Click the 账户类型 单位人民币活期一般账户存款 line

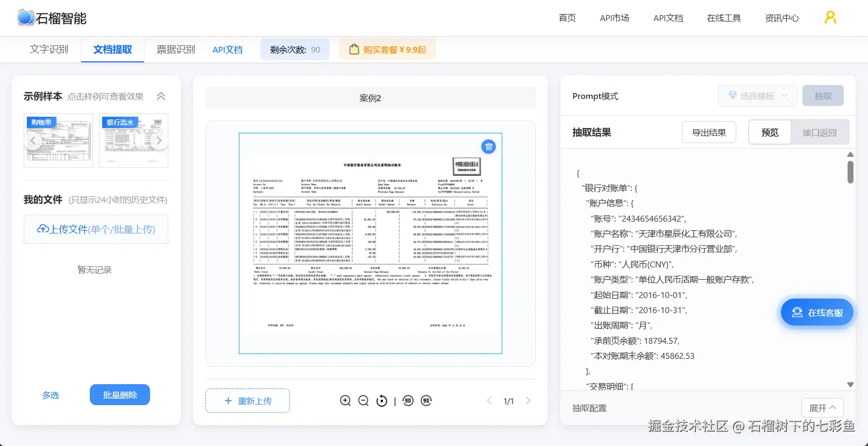coord(673,279)
